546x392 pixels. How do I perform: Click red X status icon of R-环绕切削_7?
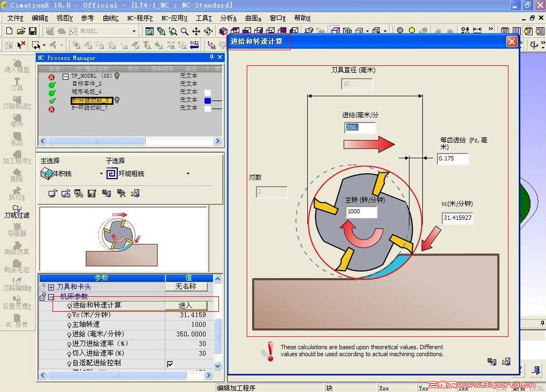51,109
